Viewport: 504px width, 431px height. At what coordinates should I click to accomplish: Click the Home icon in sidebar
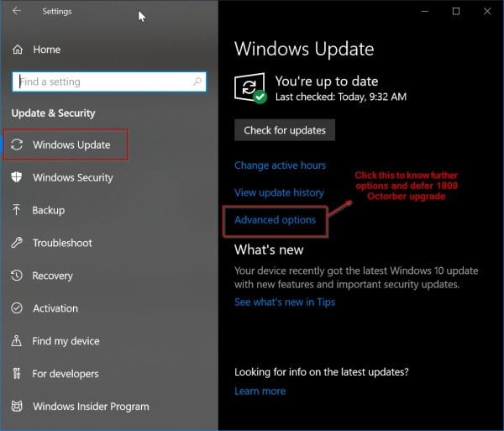tap(17, 50)
